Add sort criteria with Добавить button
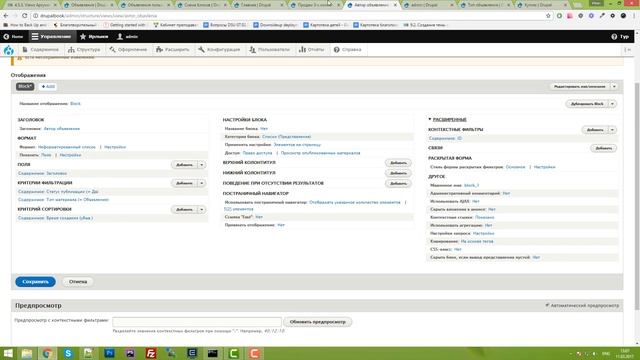Image resolution: width=640 pixels, height=360 pixels. tap(184, 209)
